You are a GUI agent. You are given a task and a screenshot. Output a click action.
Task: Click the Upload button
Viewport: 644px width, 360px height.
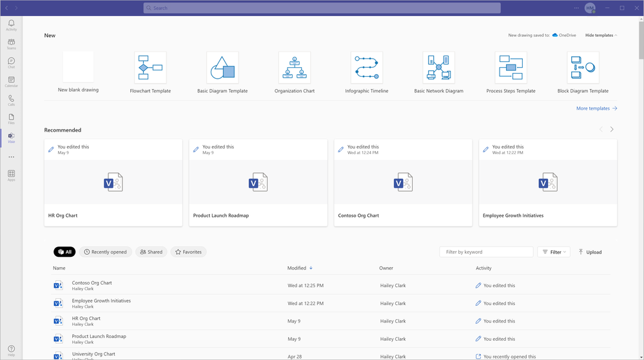pos(590,252)
